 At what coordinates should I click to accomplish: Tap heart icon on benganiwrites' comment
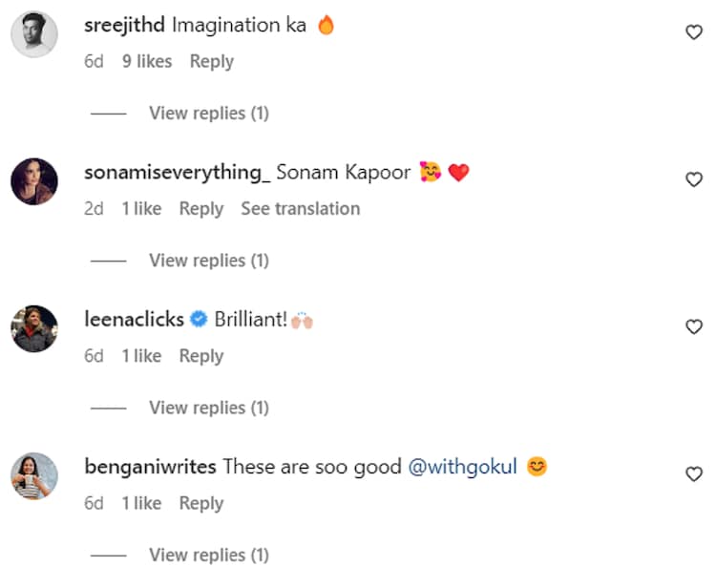point(694,473)
